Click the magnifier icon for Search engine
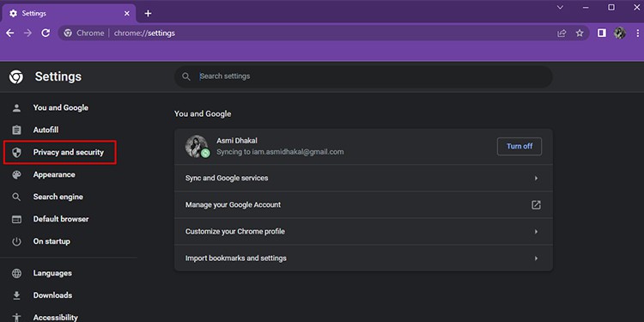The image size is (644, 322). click(16, 197)
